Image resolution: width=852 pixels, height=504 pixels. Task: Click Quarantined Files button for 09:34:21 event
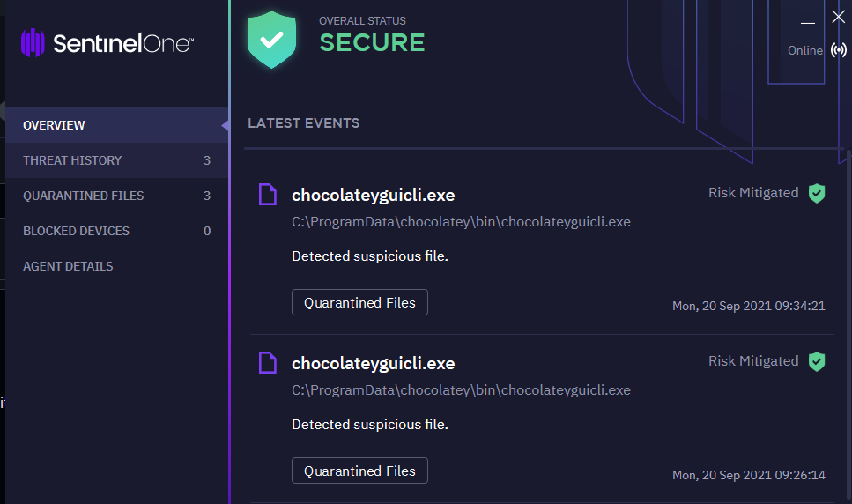(359, 302)
